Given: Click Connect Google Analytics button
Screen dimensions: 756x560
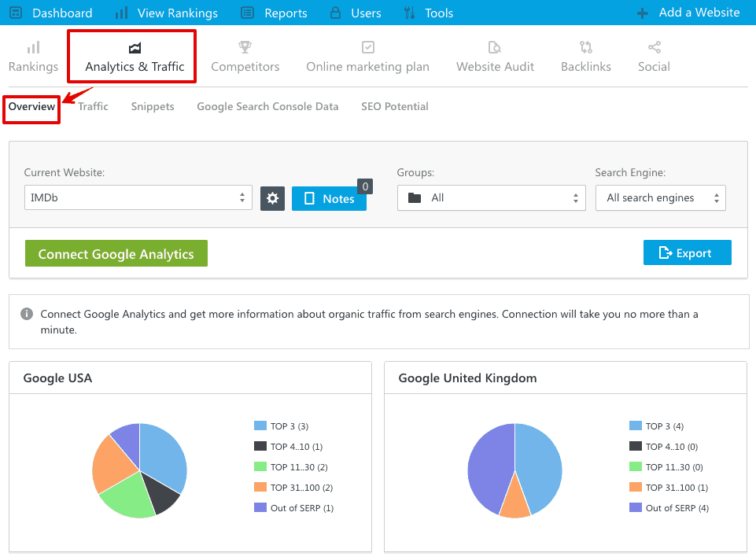Looking at the screenshot, I should coord(116,254).
